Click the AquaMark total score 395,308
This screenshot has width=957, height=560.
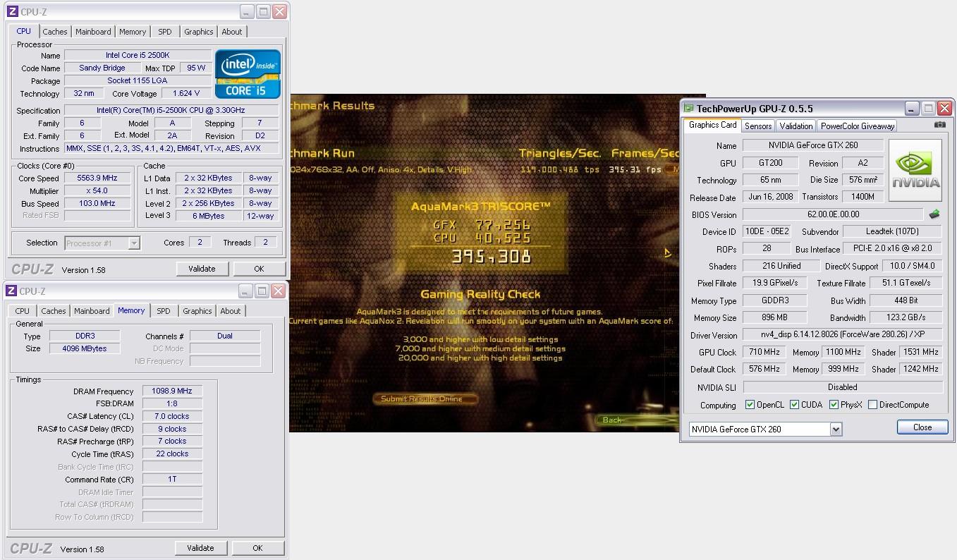point(492,257)
